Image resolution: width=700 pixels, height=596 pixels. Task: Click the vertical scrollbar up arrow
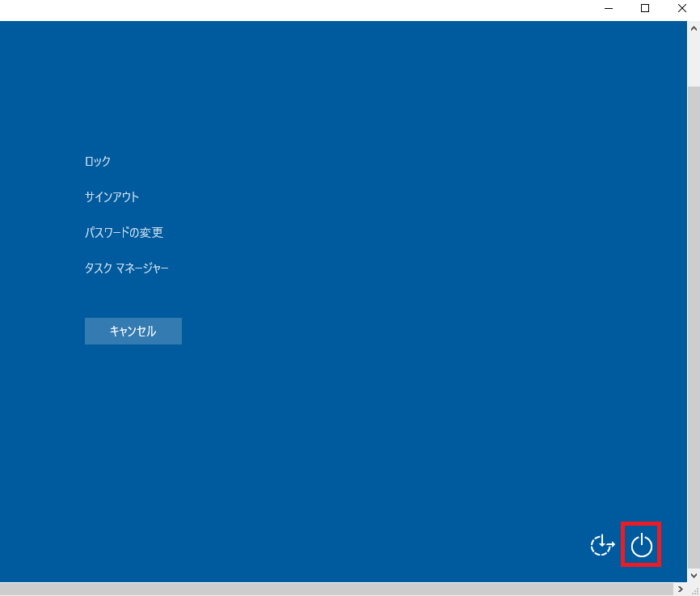point(694,28)
